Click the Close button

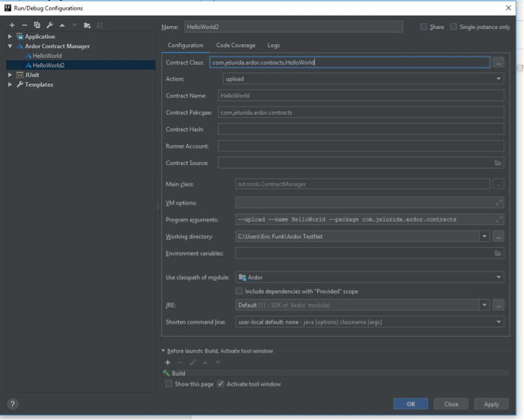point(451,404)
